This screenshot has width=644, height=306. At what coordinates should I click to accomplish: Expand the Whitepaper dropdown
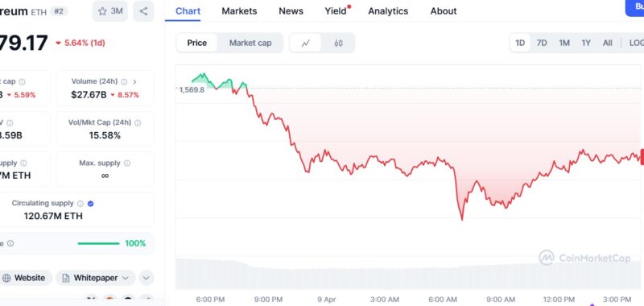(96, 278)
